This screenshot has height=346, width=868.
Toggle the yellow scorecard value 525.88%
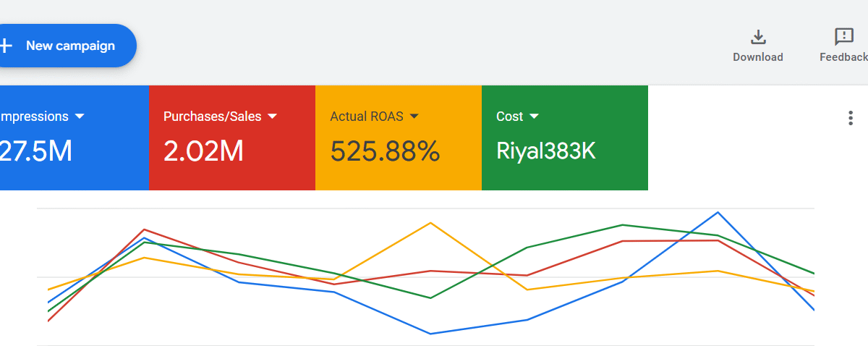pos(385,151)
